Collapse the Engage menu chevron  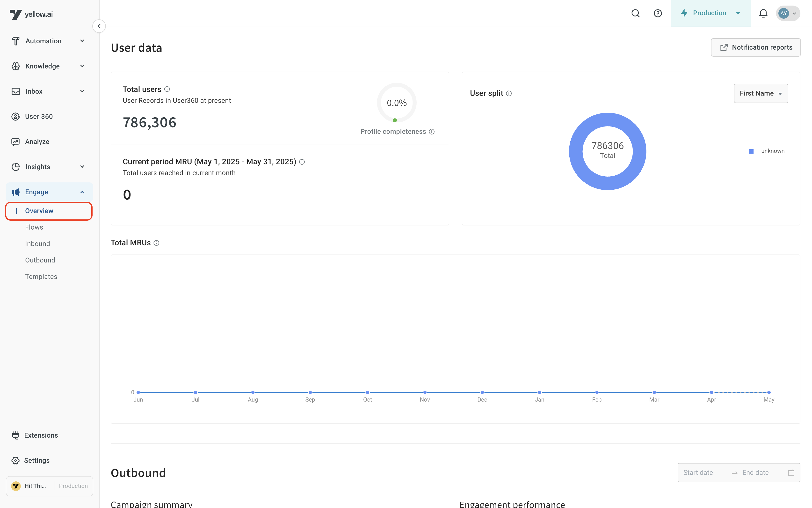point(82,192)
